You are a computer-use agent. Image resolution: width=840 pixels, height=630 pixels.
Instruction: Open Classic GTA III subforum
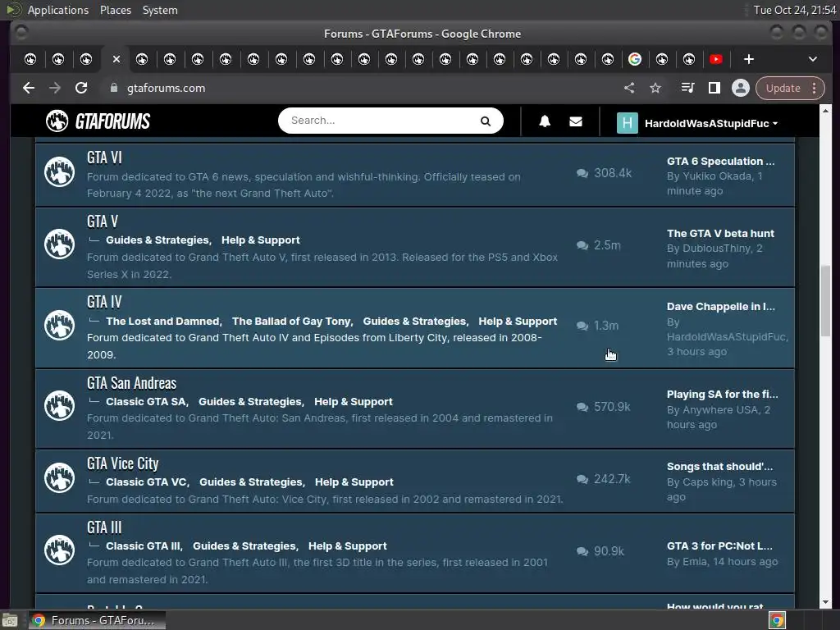pyautogui.click(x=143, y=546)
